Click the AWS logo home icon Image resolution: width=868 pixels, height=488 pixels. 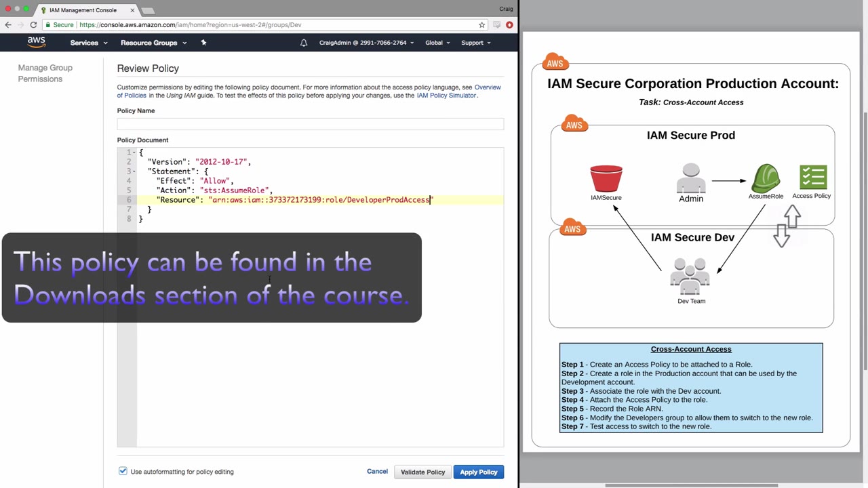[x=37, y=42]
